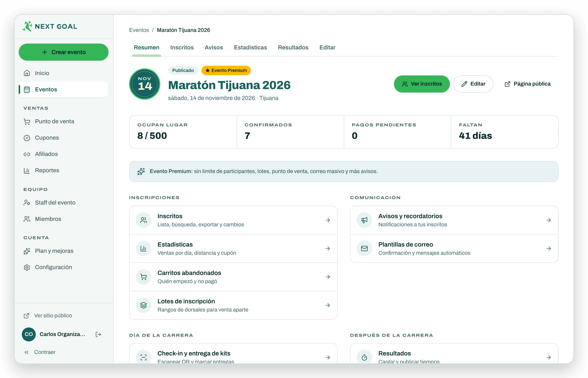Image resolution: width=588 pixels, height=378 pixels.
Task: Open Página pública external link
Action: [527, 84]
